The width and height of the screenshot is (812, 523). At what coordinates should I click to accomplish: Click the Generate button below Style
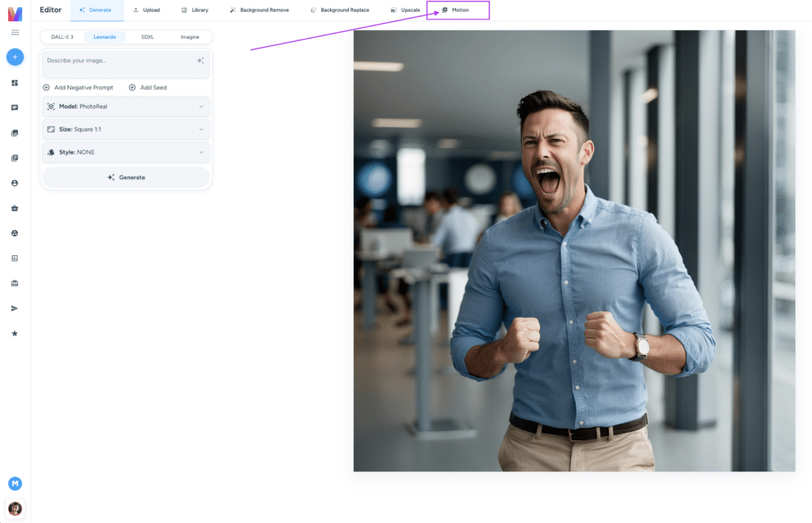tap(126, 178)
